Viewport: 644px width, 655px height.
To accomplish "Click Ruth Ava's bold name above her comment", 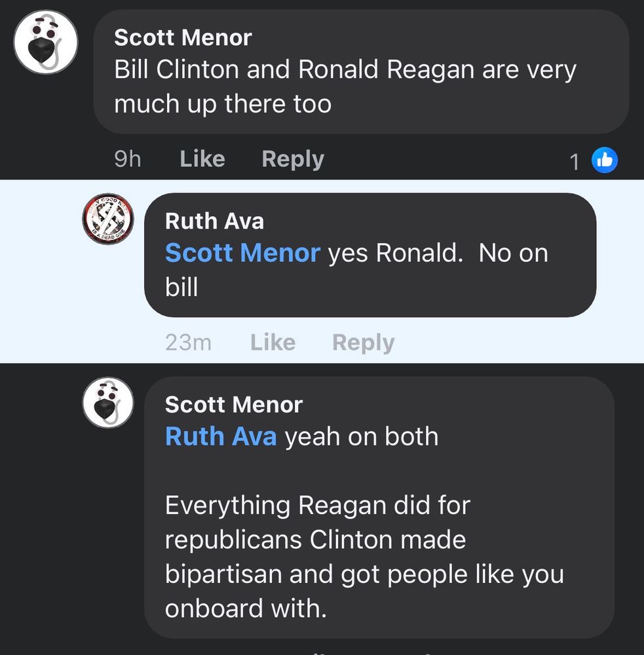I will 214,221.
